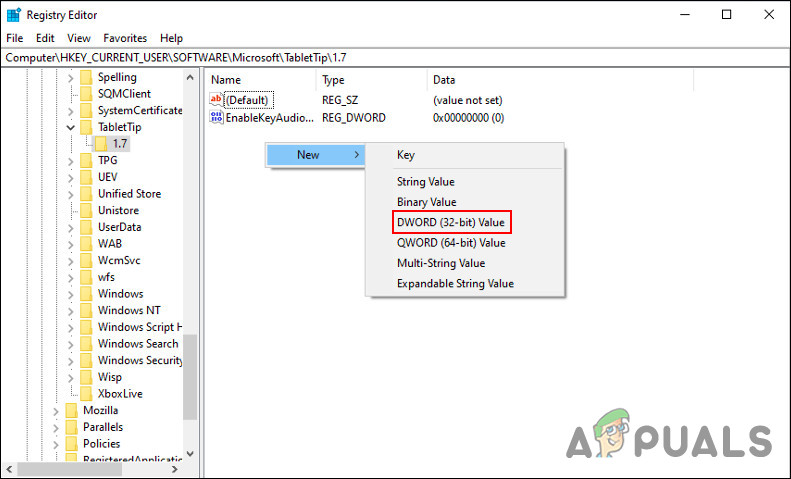This screenshot has height=479, width=791.
Task: Expand the Policies tree node
Action: pyautogui.click(x=56, y=444)
